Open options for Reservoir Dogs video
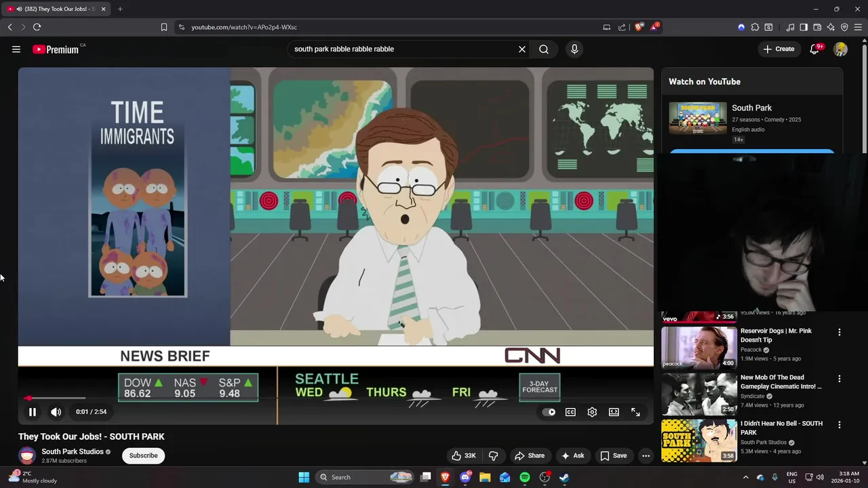The width and height of the screenshot is (868, 488). pyautogui.click(x=840, y=332)
